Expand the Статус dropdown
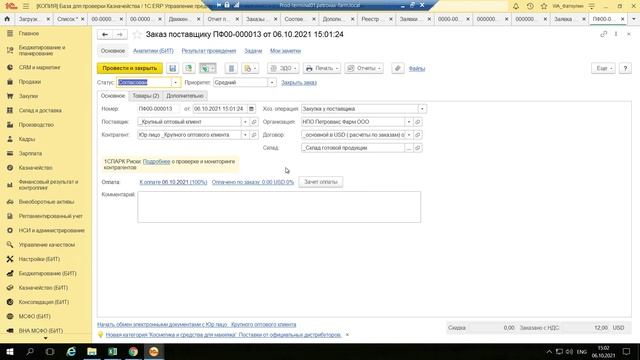The width and height of the screenshot is (640, 360). tap(176, 82)
